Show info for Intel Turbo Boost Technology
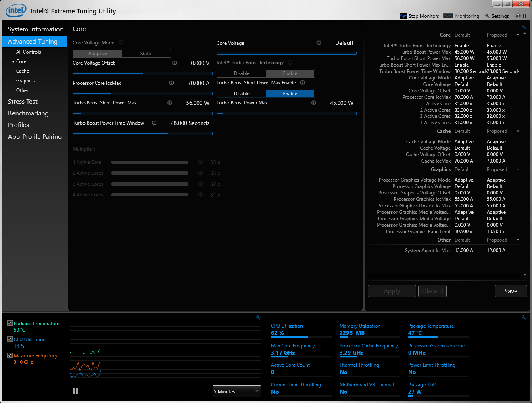This screenshot has width=532, height=403. pos(290,62)
